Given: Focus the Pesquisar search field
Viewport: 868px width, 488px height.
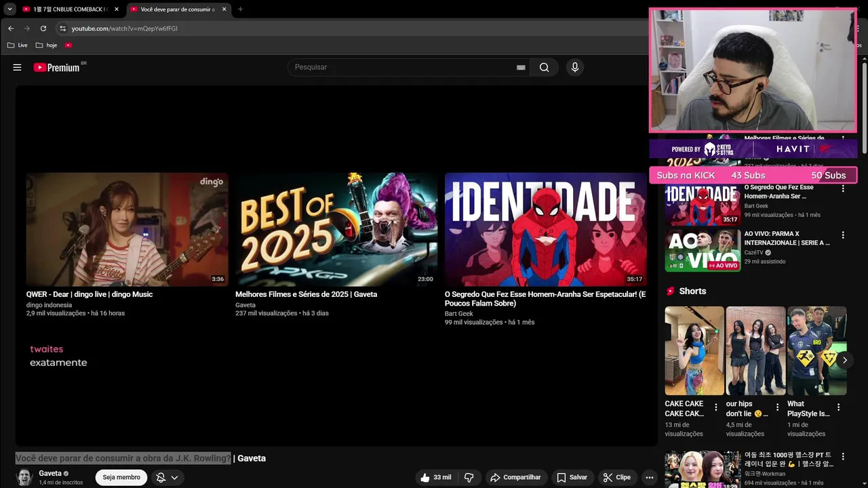Looking at the screenshot, I should [x=403, y=67].
